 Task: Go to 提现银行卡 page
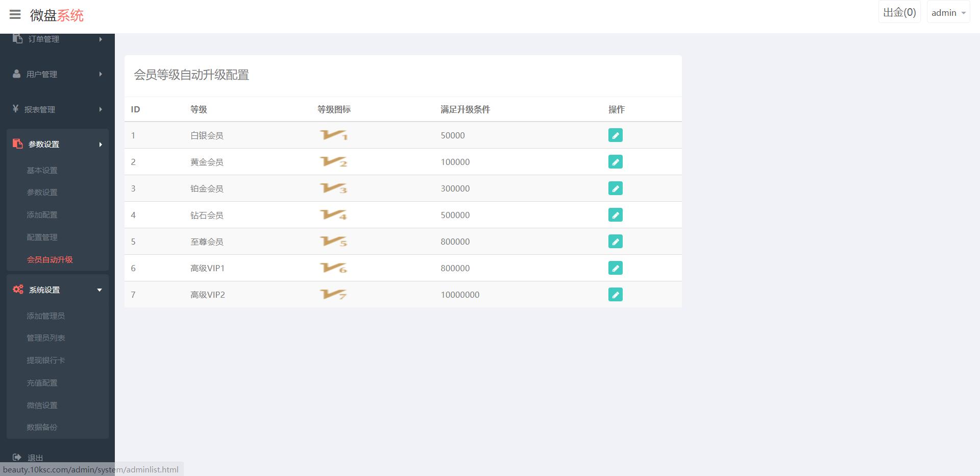(x=46, y=361)
